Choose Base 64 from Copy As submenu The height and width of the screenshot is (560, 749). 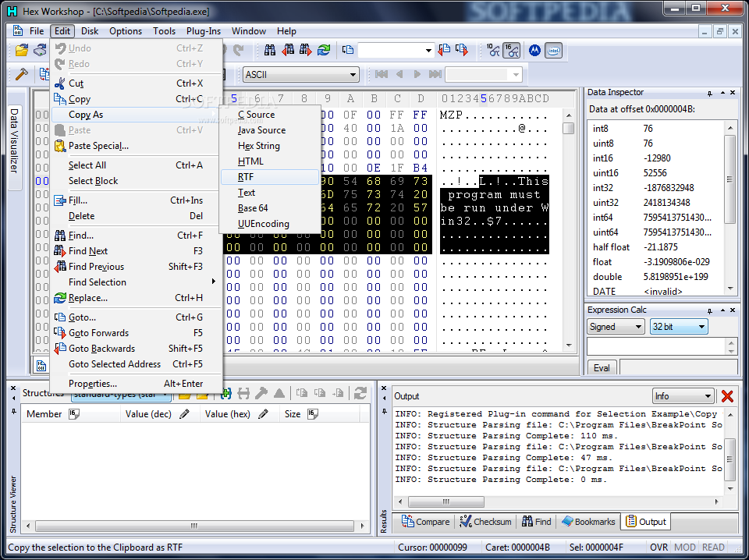(x=270, y=208)
